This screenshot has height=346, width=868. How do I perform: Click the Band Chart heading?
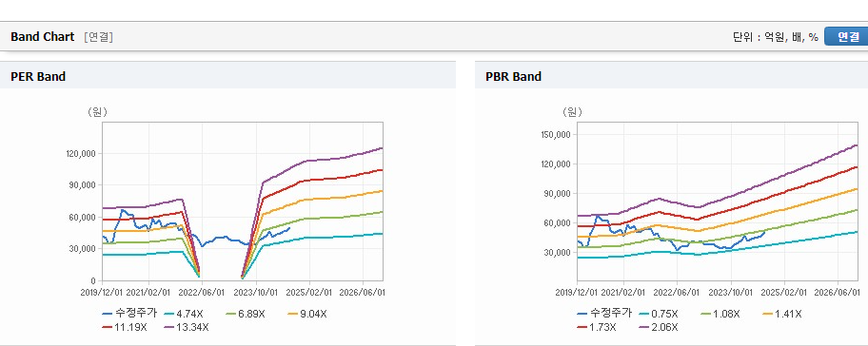pyautogui.click(x=42, y=37)
